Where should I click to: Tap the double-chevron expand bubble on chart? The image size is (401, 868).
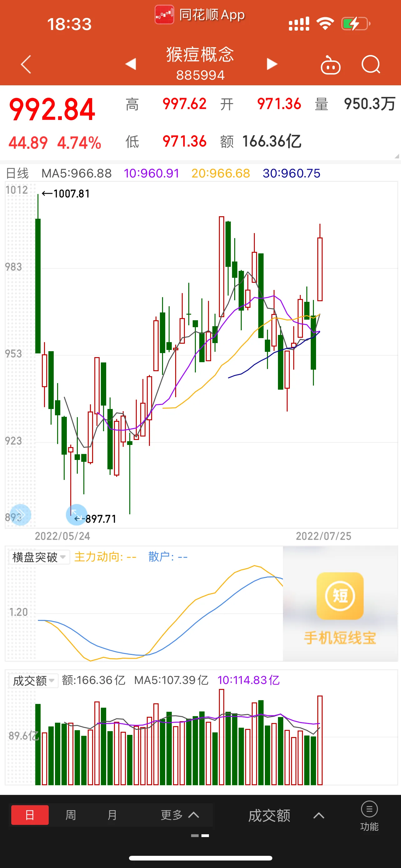click(20, 515)
